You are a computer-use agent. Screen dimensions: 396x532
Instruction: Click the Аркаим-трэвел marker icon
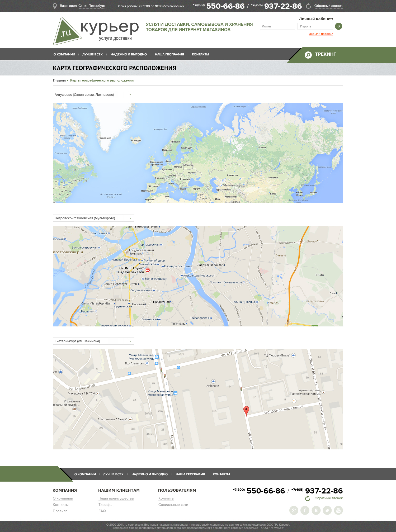(323, 392)
